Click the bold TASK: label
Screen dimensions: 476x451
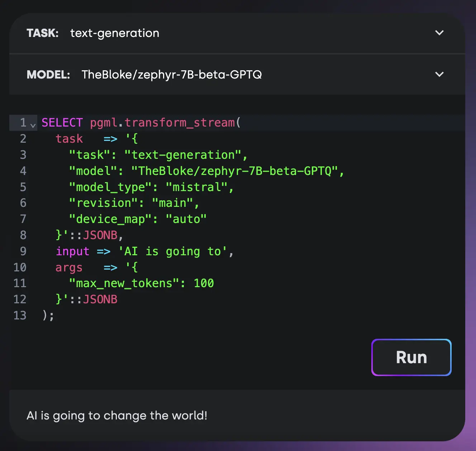[42, 33]
